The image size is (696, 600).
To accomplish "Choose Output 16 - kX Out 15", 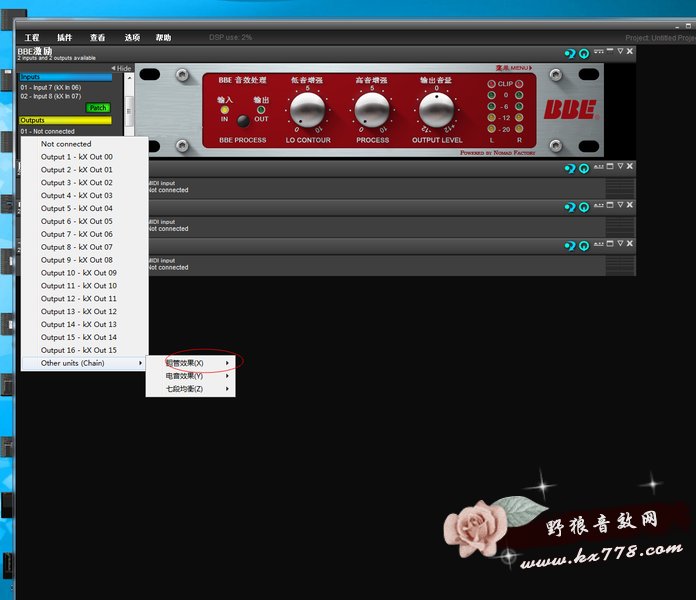I will 85,350.
